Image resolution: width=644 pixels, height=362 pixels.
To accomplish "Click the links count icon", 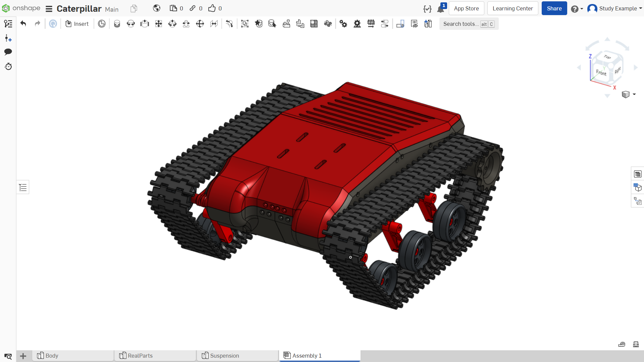I will [193, 8].
